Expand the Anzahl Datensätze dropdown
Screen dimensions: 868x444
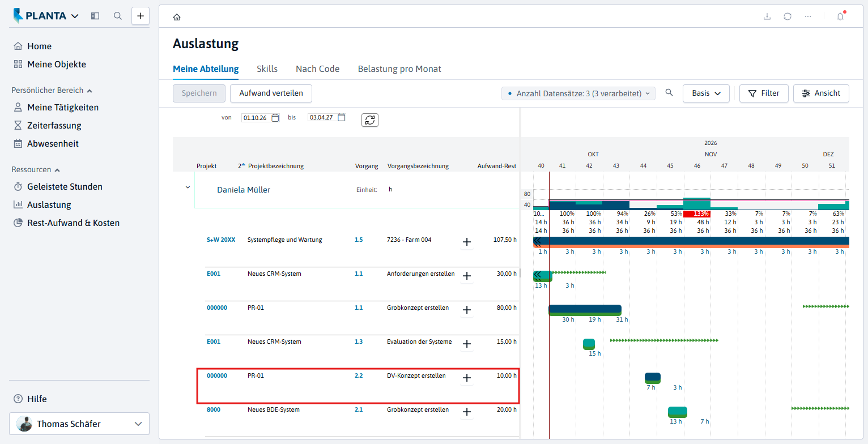[578, 93]
